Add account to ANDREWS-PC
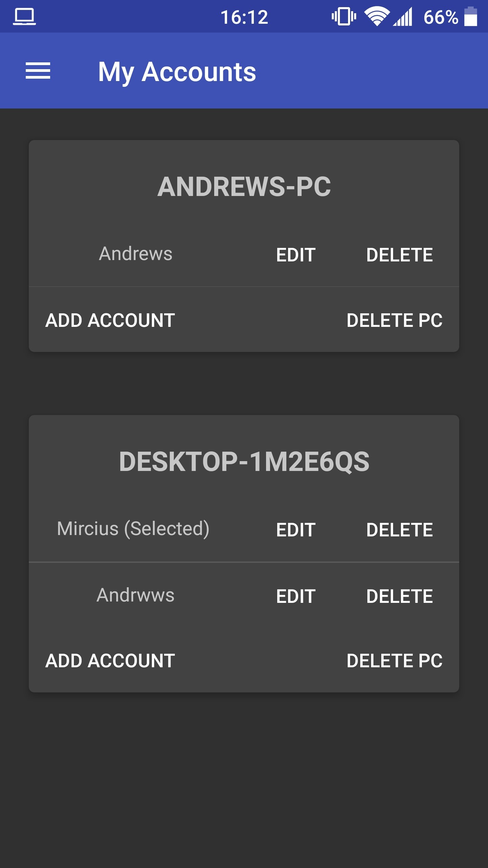 [109, 320]
